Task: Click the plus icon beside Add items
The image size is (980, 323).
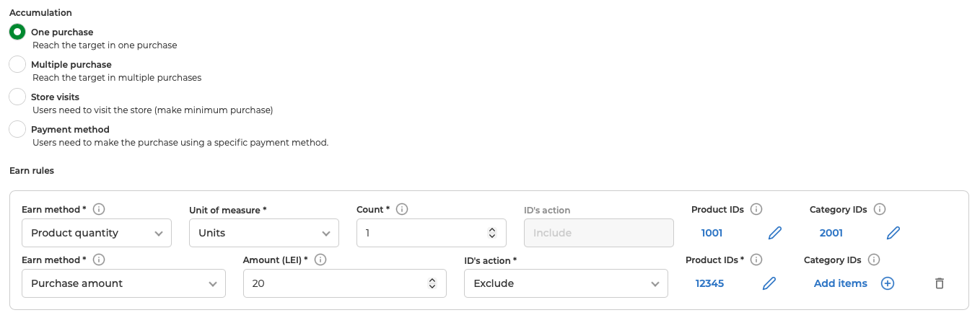Action: pos(888,283)
